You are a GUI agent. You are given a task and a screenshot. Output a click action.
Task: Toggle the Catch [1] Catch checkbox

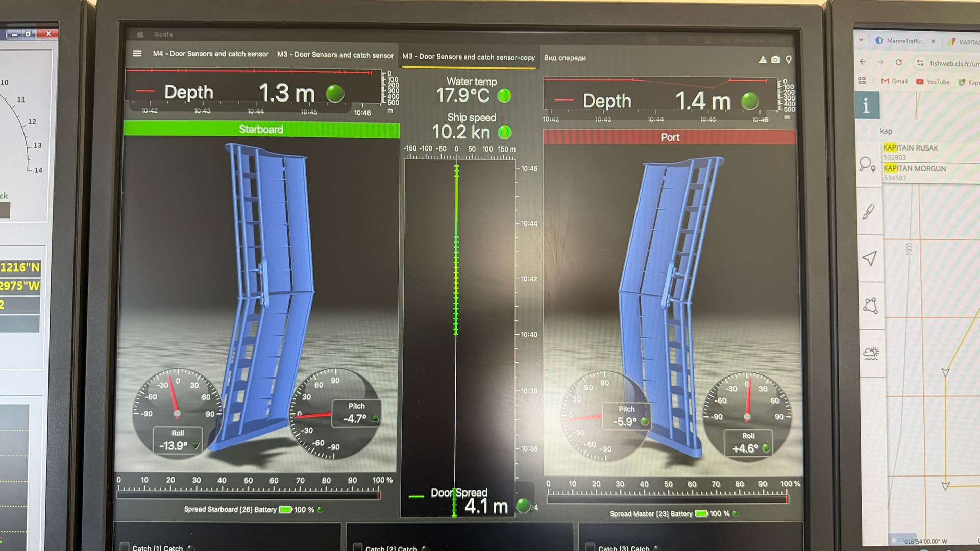125,546
